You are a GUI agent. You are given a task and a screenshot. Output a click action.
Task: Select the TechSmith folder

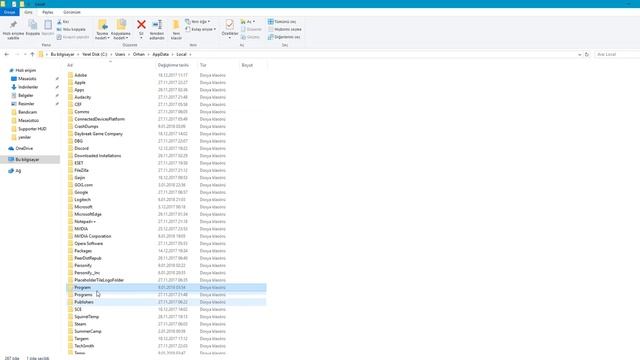[84, 346]
